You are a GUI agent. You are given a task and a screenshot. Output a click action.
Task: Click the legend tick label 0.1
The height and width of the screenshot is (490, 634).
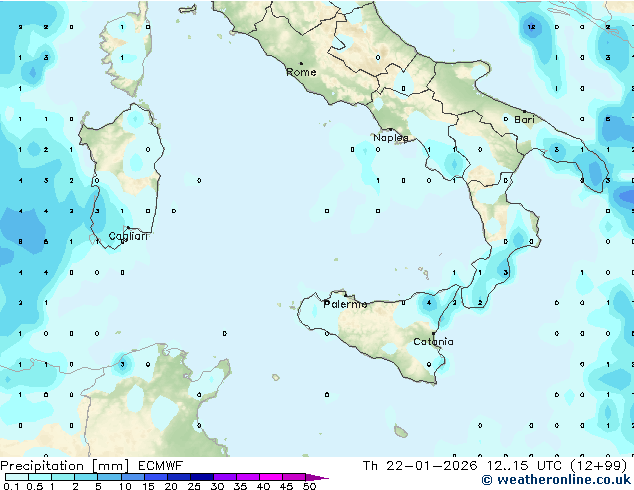tap(11, 486)
